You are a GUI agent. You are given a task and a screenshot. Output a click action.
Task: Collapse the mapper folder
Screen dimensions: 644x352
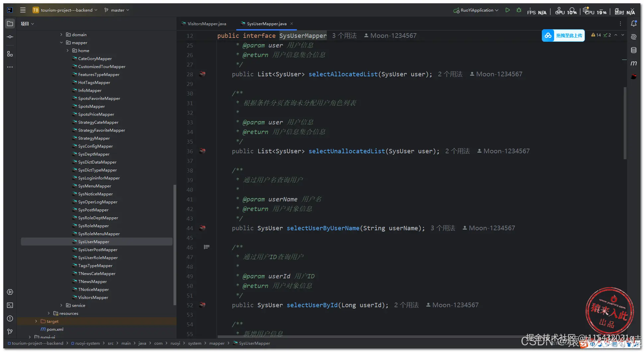click(61, 42)
